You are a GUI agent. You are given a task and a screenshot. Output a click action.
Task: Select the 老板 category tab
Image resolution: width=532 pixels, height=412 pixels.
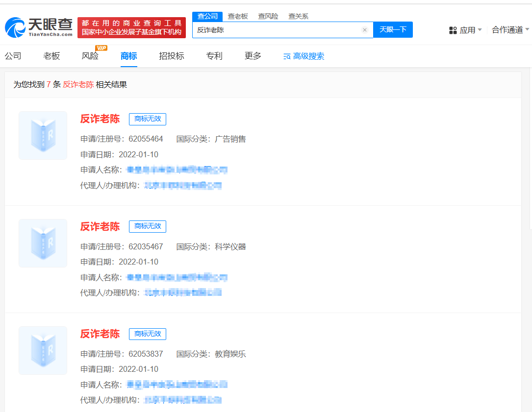51,56
